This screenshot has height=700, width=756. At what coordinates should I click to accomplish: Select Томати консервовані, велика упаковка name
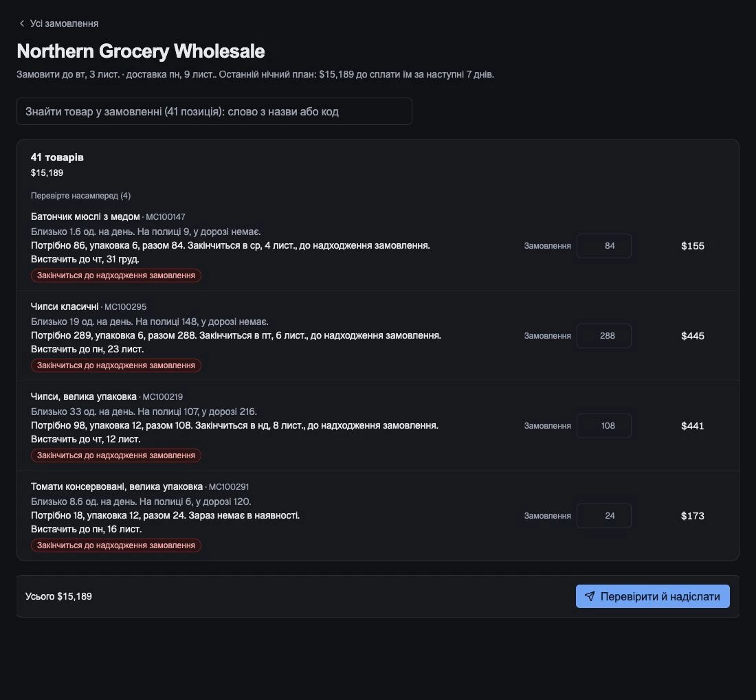pyautogui.click(x=117, y=486)
